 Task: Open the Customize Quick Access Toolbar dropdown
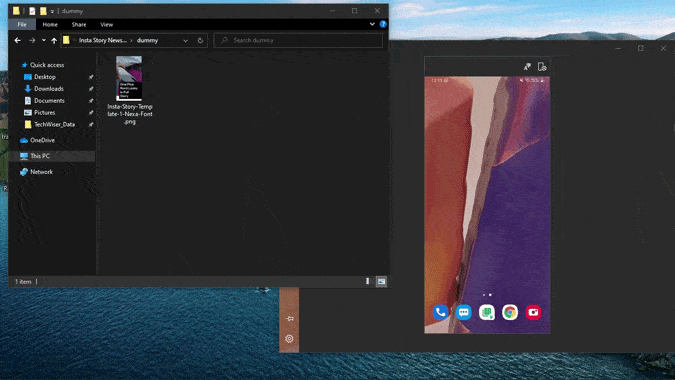point(52,12)
